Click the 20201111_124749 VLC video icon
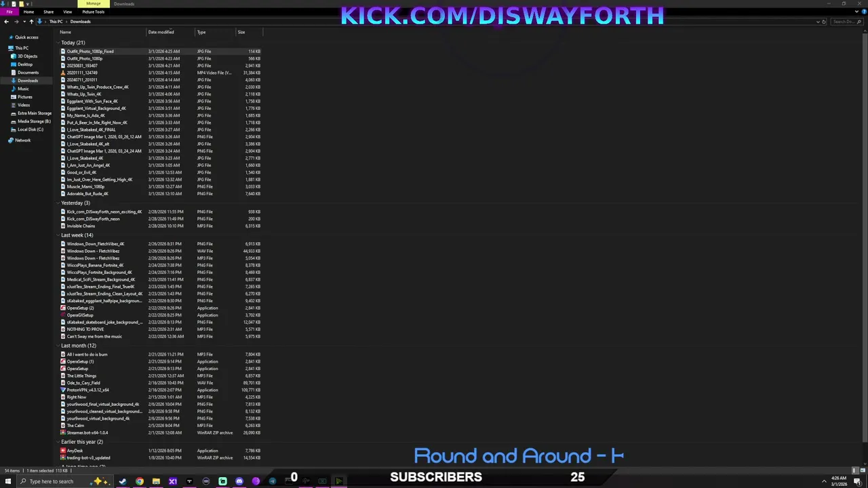This screenshot has height=488, width=868. coord(63,73)
